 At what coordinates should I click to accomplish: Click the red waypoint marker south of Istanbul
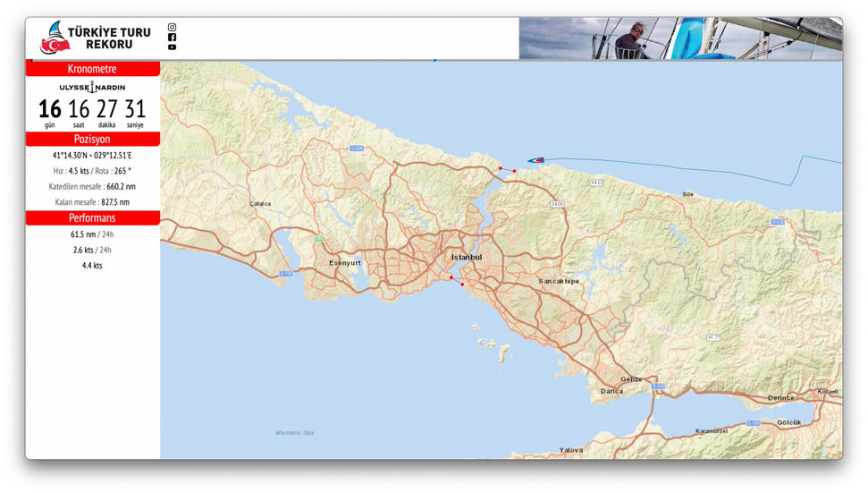[457, 281]
